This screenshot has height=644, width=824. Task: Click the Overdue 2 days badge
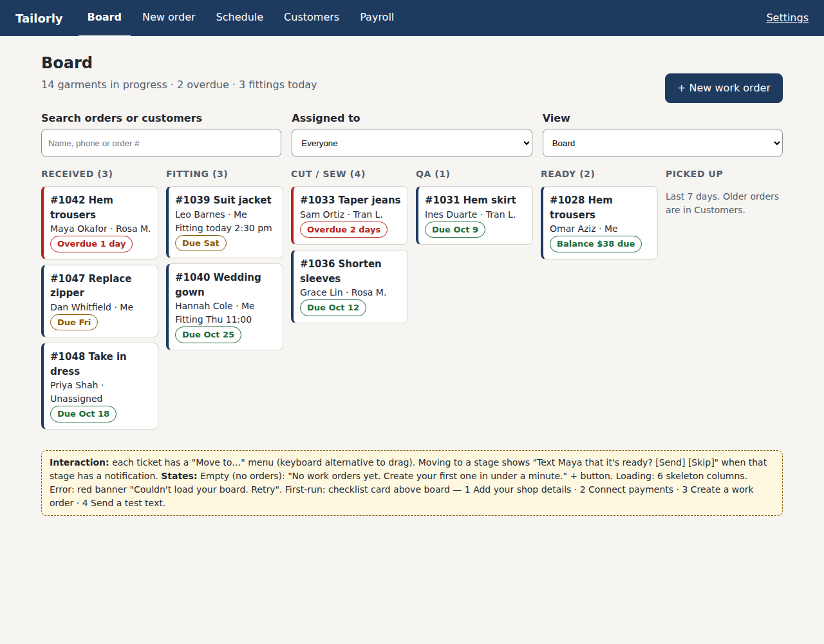(x=344, y=230)
